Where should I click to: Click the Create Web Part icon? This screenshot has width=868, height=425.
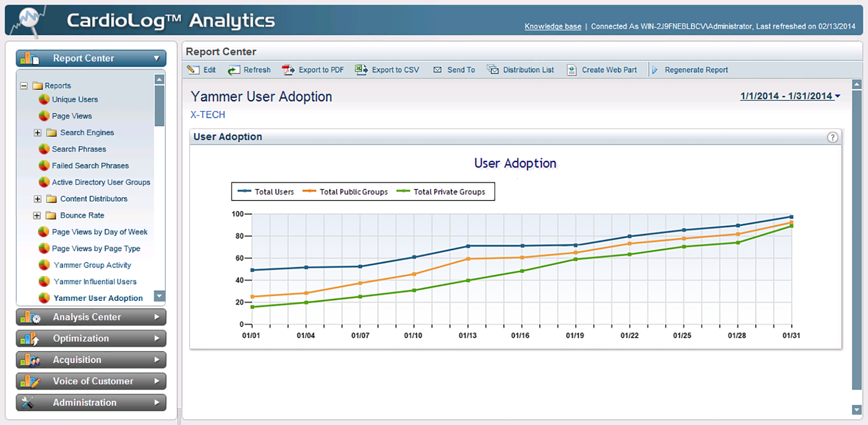572,70
